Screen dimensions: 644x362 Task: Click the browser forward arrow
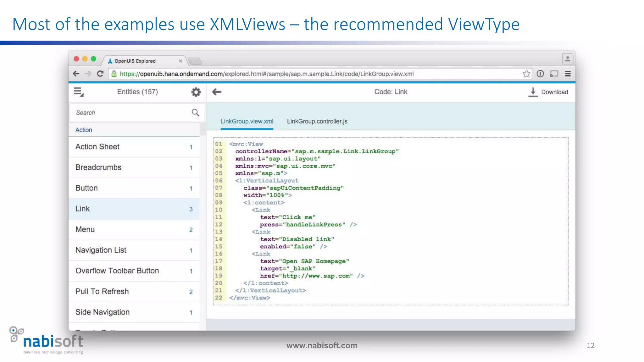coord(88,74)
